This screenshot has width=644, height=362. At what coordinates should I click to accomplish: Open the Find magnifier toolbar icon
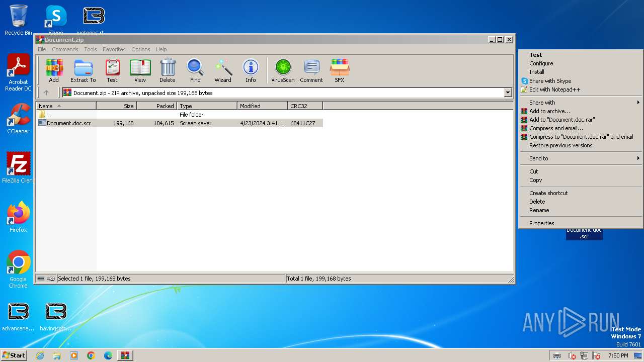pos(195,70)
